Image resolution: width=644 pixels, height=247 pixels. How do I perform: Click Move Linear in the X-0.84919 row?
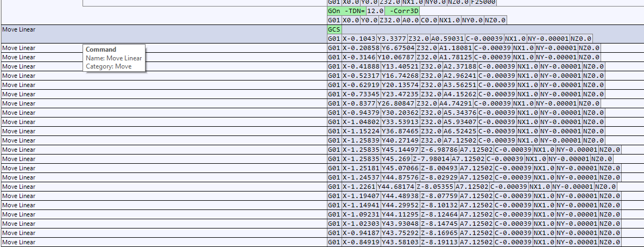coord(19,243)
